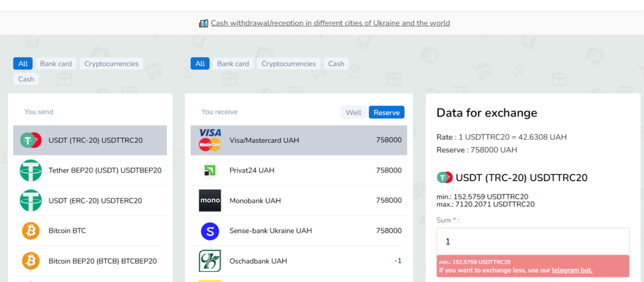Choose Visa/Mastercard UAH to receive
The height and width of the screenshot is (282, 644).
(299, 140)
